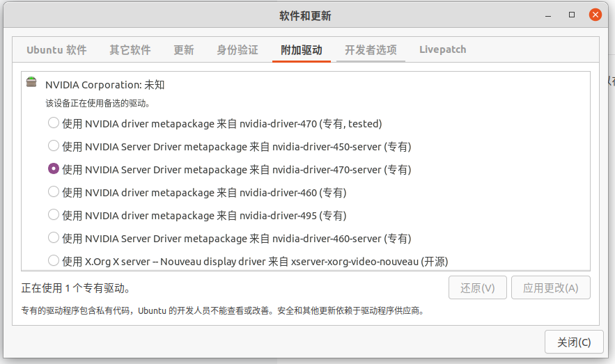The image size is (615, 364).
Task: Click the 应用更改(A) button
Action: pos(551,287)
